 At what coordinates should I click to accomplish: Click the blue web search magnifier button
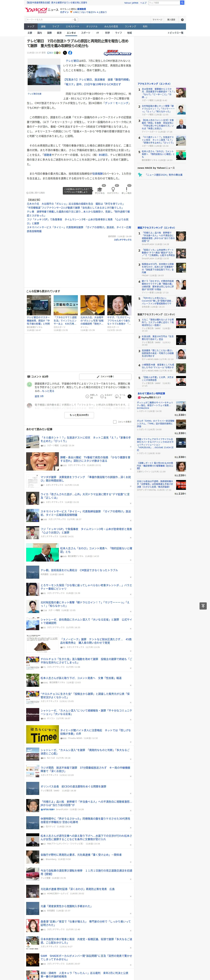tap(182, 3)
